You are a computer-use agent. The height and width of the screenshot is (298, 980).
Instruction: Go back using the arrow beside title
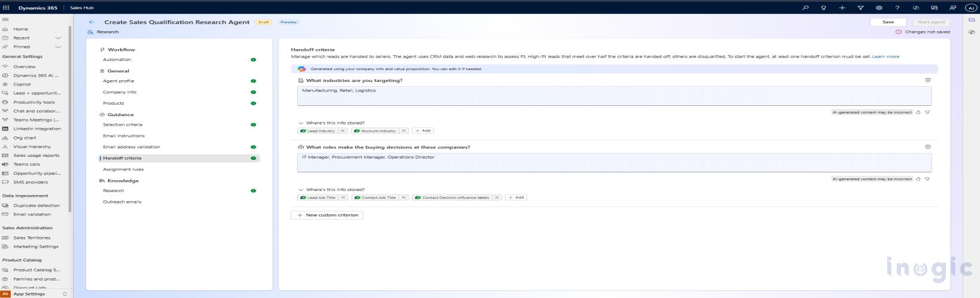(x=92, y=22)
